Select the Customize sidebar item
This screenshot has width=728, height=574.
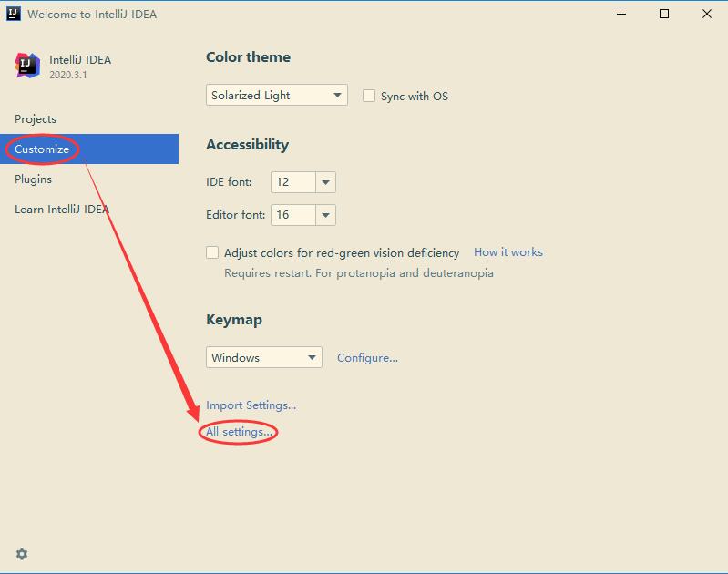click(x=89, y=149)
